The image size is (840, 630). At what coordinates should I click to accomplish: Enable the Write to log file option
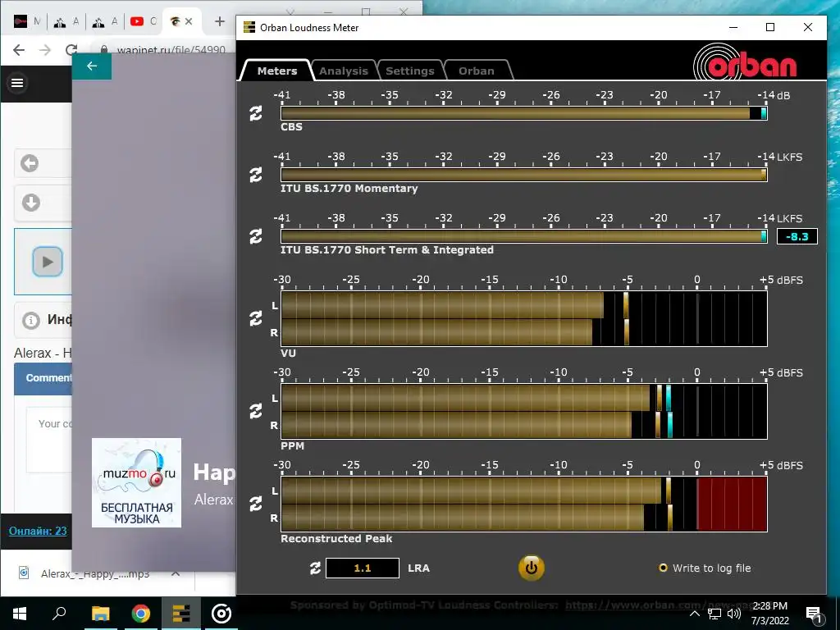705,568
